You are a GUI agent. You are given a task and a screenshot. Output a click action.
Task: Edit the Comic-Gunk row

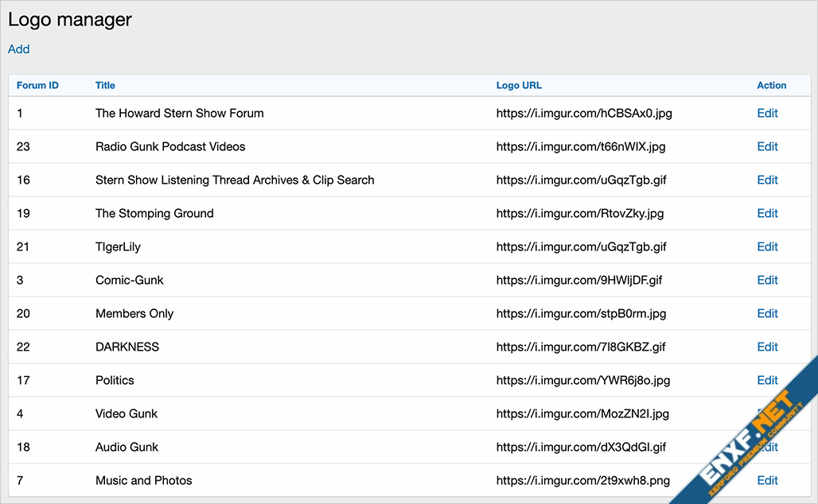(767, 280)
